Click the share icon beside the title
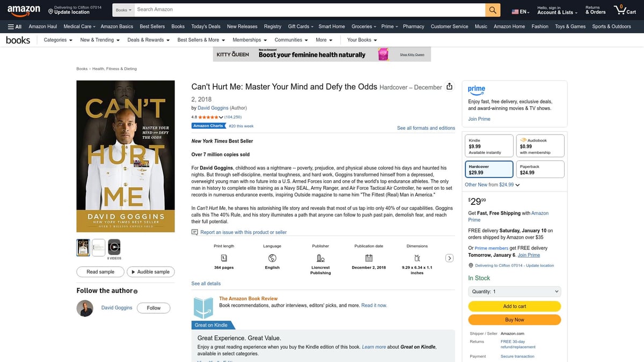The height and width of the screenshot is (362, 644). (450, 86)
